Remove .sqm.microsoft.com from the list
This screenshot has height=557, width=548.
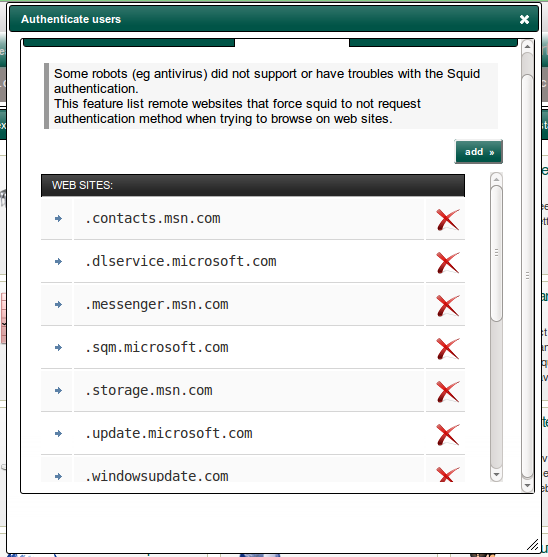click(x=447, y=348)
